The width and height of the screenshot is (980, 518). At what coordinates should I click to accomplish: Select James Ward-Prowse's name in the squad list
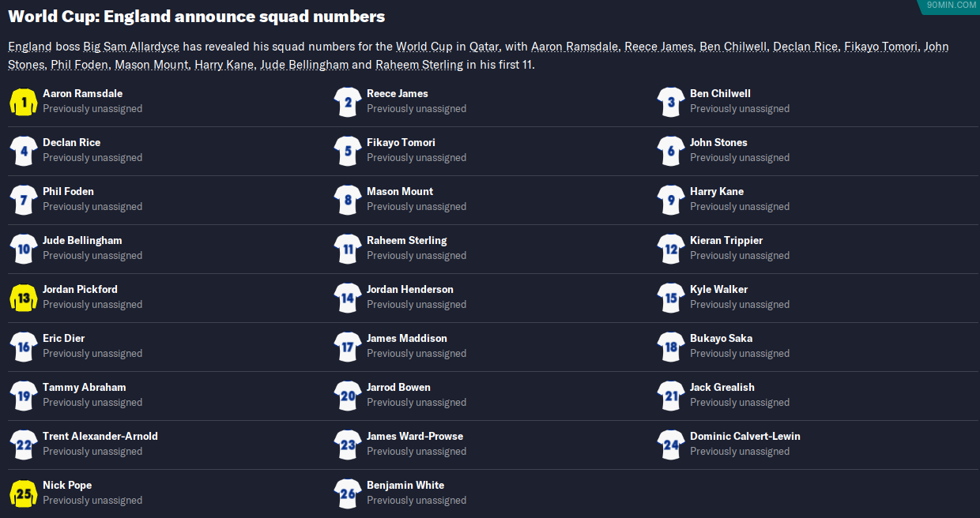(415, 436)
